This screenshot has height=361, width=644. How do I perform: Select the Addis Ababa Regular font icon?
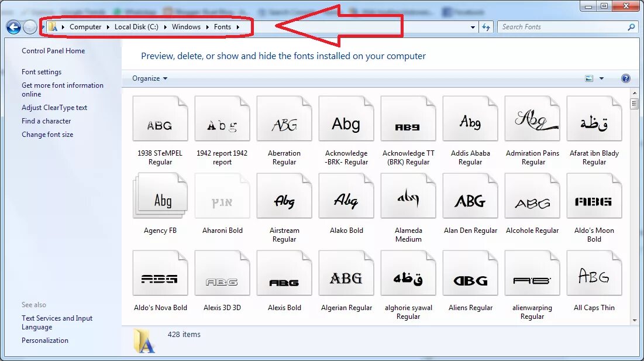coord(470,118)
